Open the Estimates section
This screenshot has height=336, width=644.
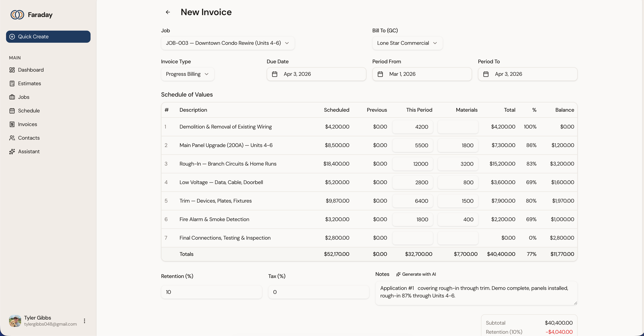coord(29,83)
